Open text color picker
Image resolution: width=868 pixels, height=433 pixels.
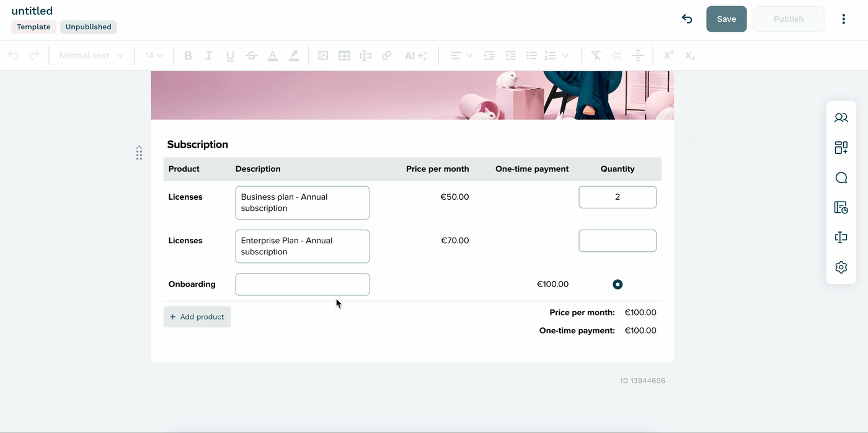coord(272,55)
